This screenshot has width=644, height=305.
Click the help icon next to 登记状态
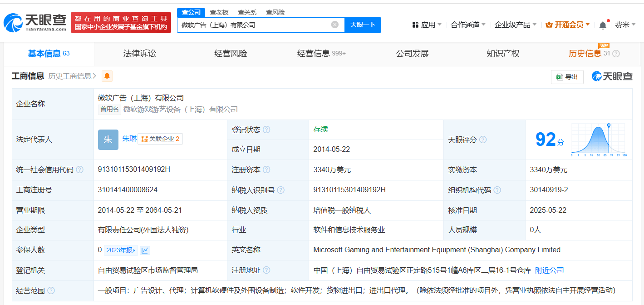tap(266, 130)
